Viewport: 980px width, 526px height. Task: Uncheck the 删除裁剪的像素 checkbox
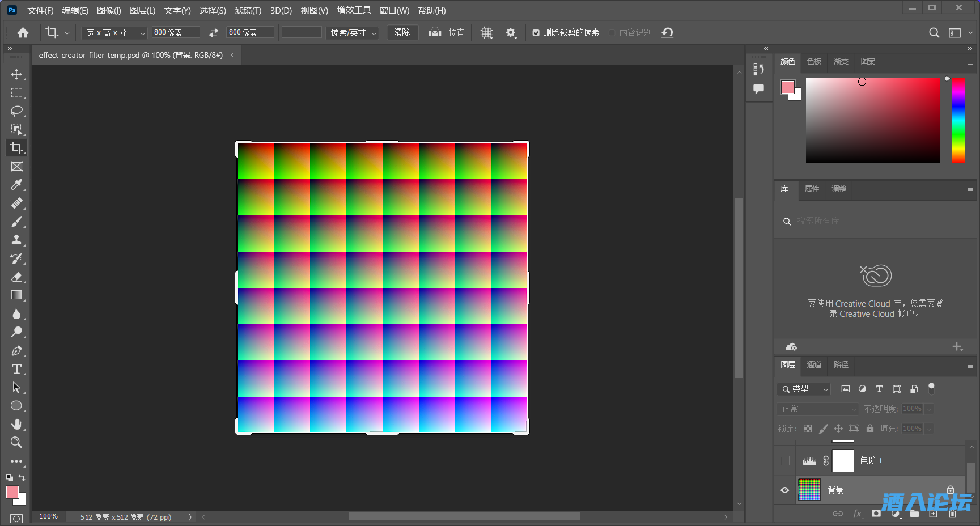point(536,33)
